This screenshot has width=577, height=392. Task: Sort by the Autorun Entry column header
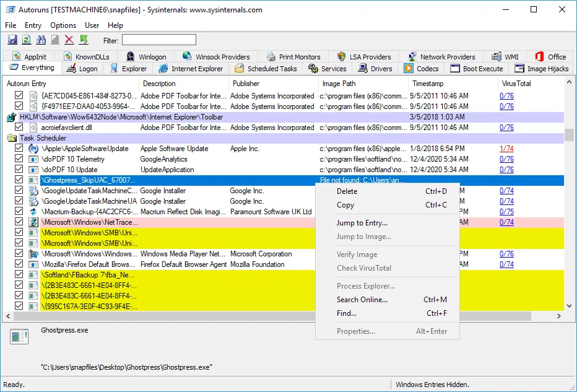[71, 84]
